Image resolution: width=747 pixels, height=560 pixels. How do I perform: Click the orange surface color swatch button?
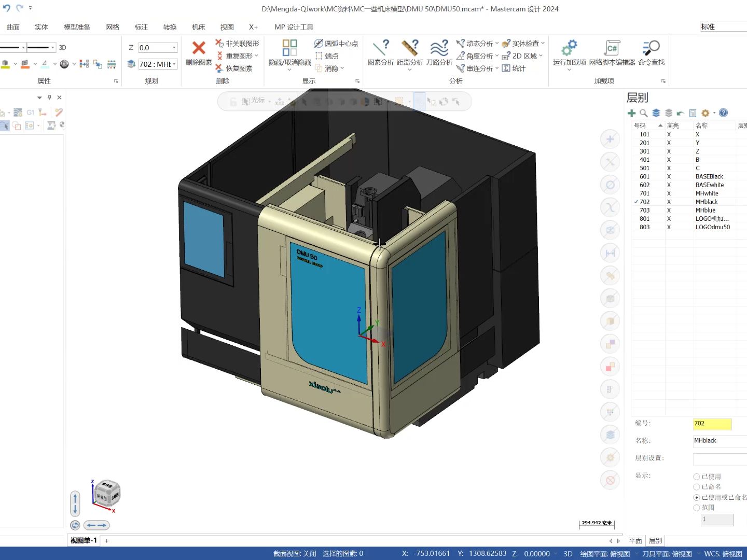25,64
